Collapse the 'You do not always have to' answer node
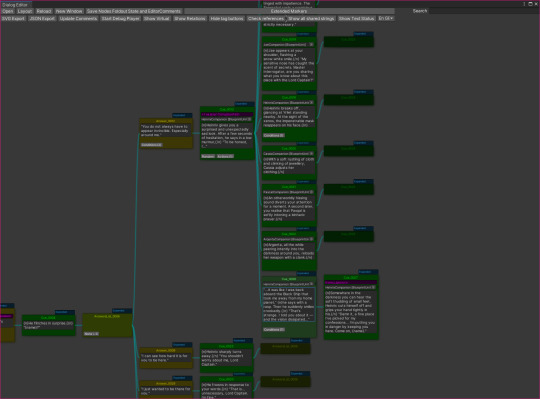This screenshot has height=399, width=540. 179,115
